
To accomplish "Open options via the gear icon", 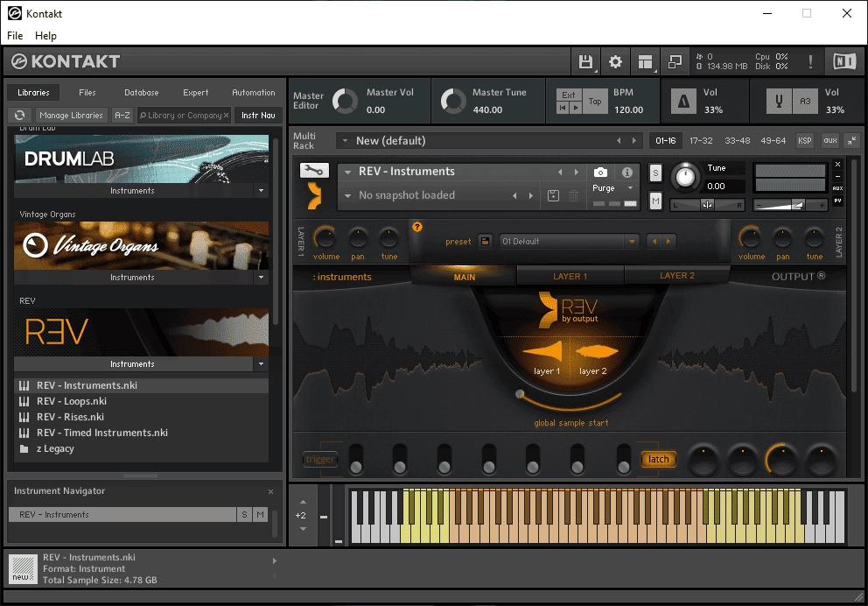I will click(615, 61).
